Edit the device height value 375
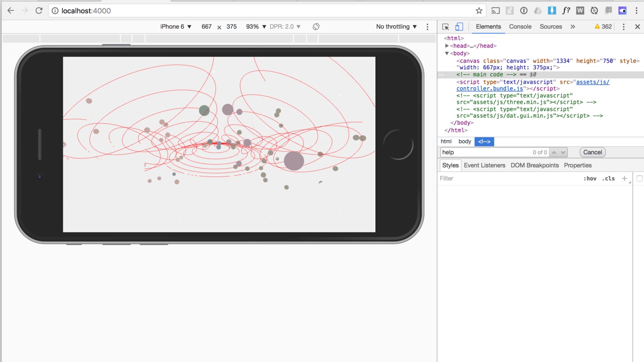The width and height of the screenshot is (644, 362). coord(231,27)
